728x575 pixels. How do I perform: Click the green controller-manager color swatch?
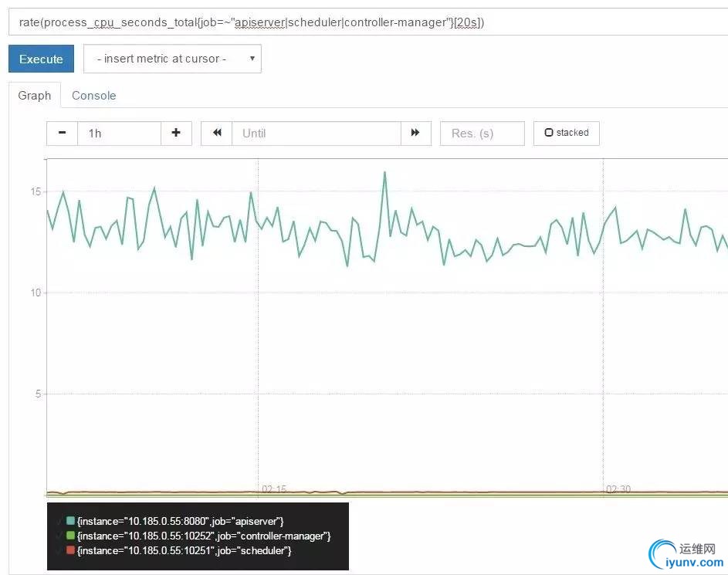click(70, 536)
